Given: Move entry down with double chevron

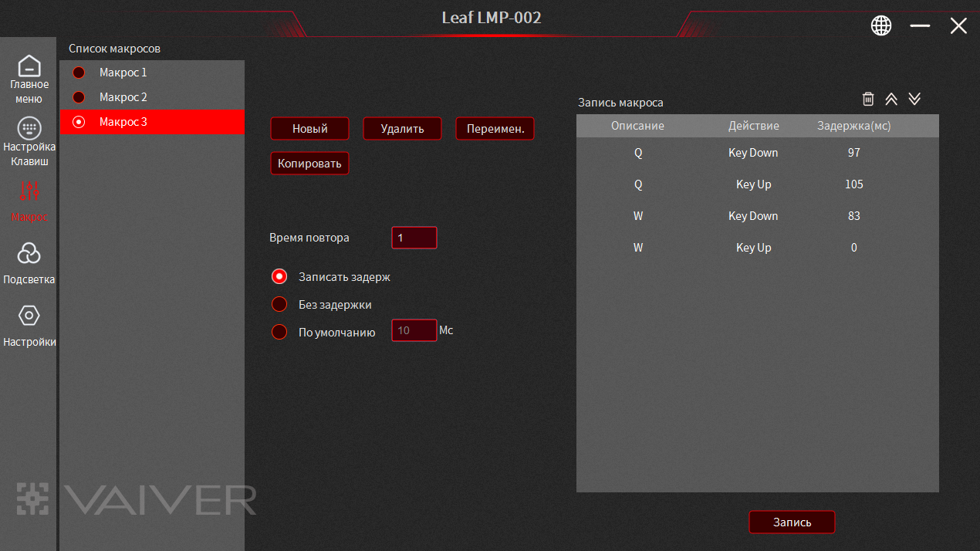Looking at the screenshot, I should (914, 99).
